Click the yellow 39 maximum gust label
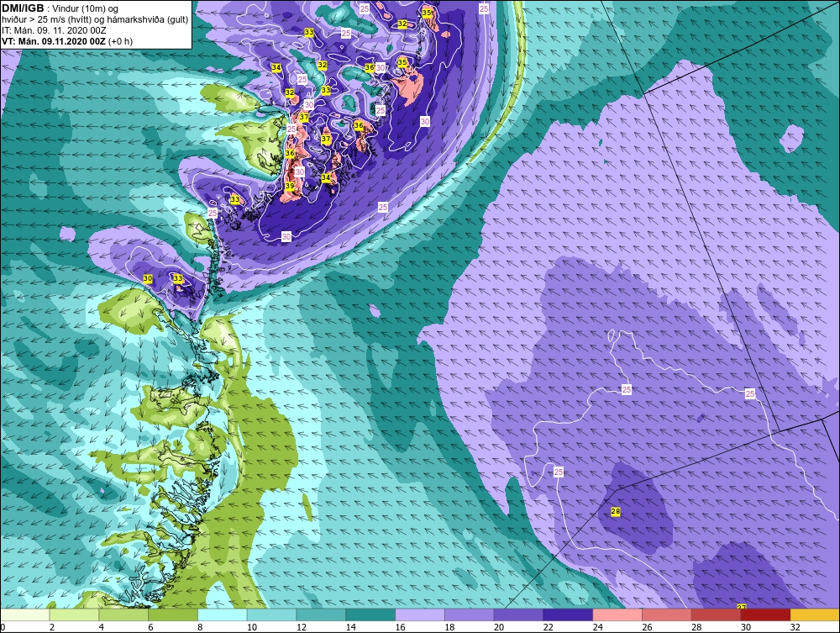 coord(289,186)
